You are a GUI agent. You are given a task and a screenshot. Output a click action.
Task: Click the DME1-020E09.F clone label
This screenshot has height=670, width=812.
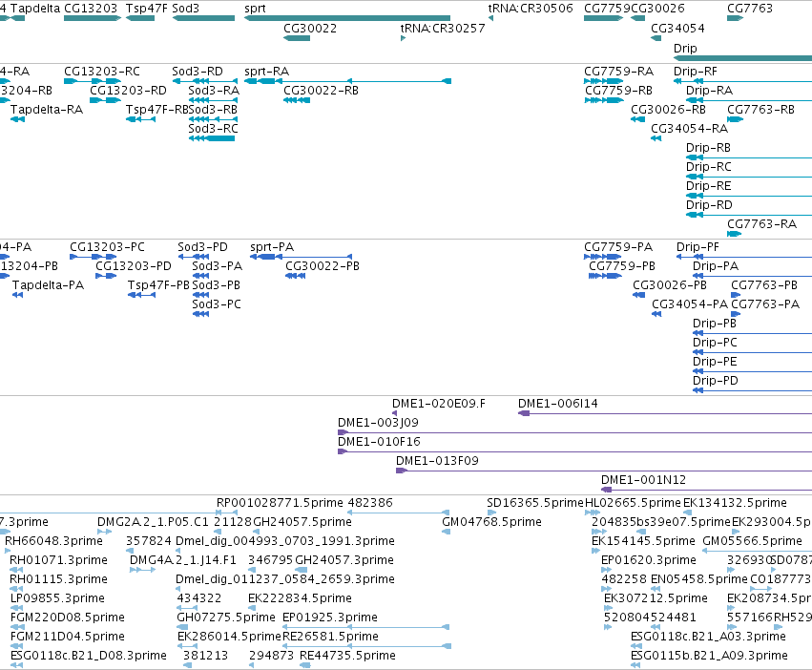(439, 404)
